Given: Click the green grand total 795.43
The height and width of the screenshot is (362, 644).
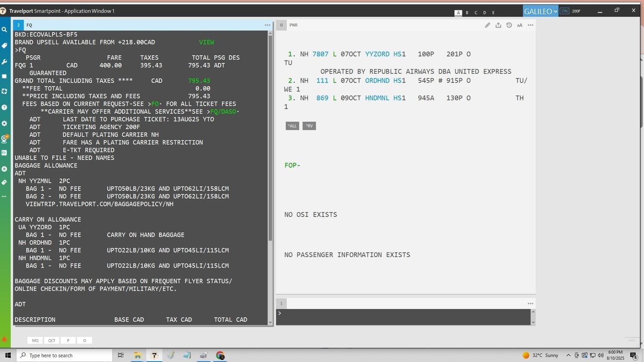Looking at the screenshot, I should (199, 81).
